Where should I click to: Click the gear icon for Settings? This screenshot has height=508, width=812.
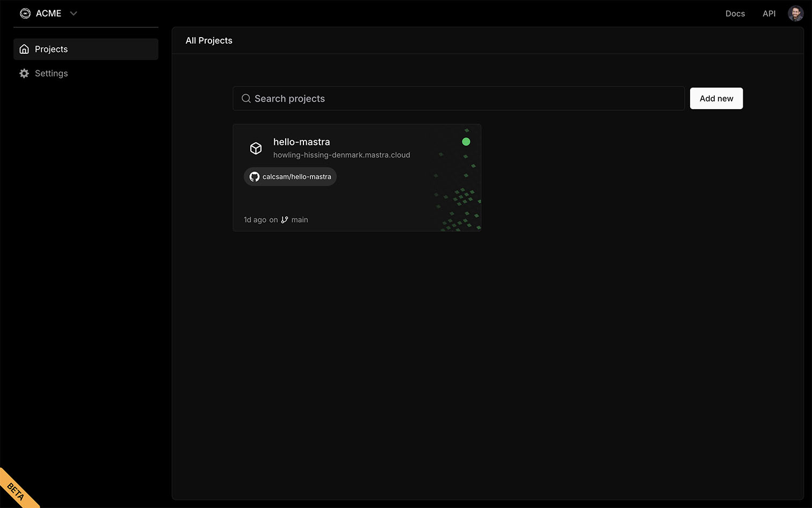(24, 74)
